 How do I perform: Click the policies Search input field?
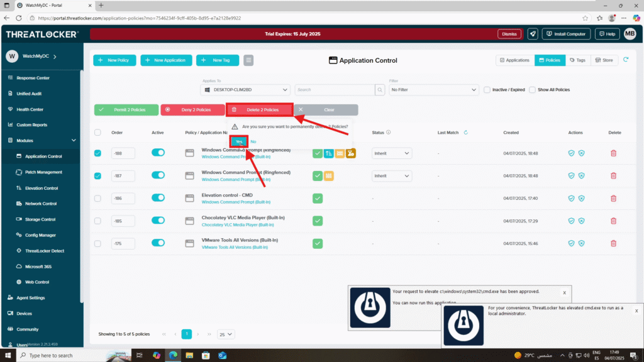pos(335,90)
